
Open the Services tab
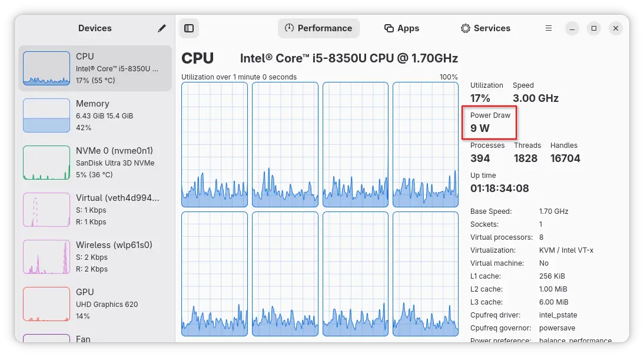(x=485, y=28)
